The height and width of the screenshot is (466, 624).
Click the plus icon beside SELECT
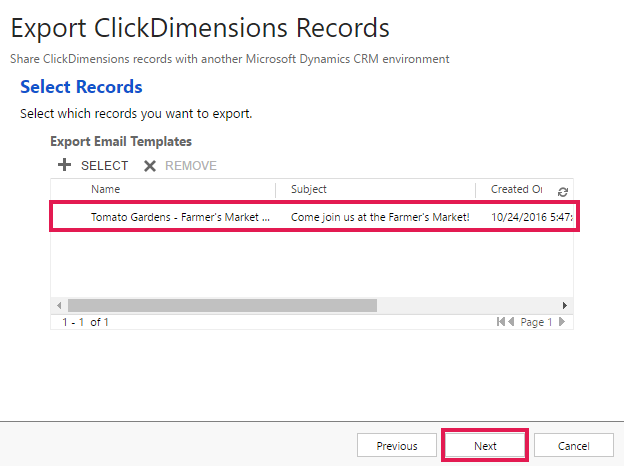(x=64, y=165)
